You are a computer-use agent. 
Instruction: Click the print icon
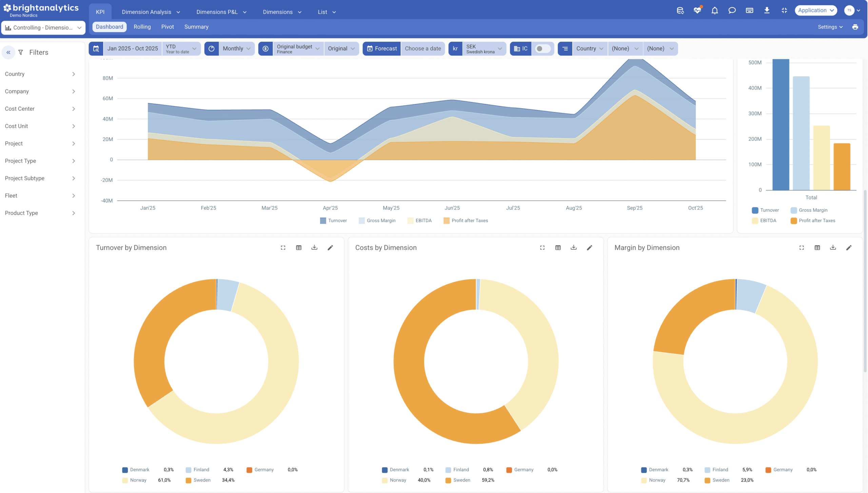(x=855, y=27)
